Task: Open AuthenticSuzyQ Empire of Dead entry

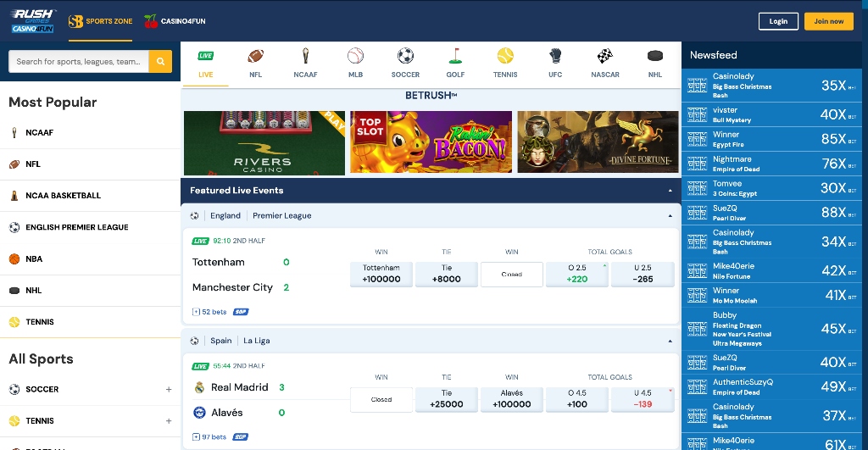Action: coord(771,387)
